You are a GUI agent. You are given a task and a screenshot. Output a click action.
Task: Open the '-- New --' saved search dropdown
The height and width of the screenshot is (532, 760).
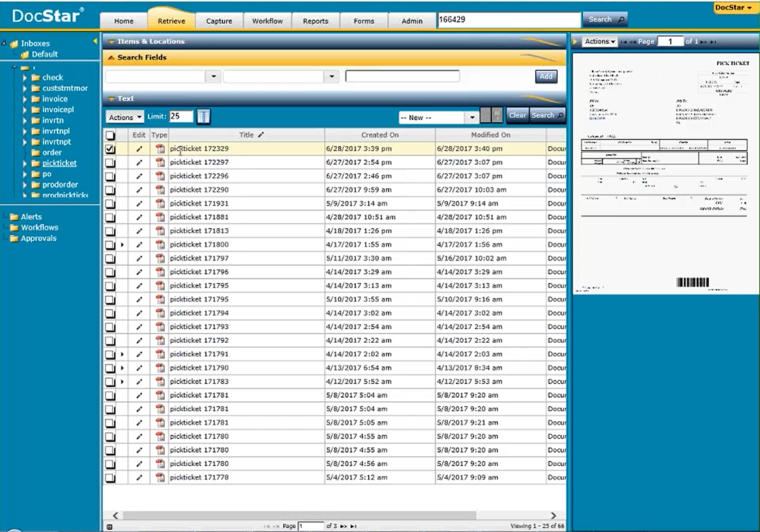coord(438,117)
